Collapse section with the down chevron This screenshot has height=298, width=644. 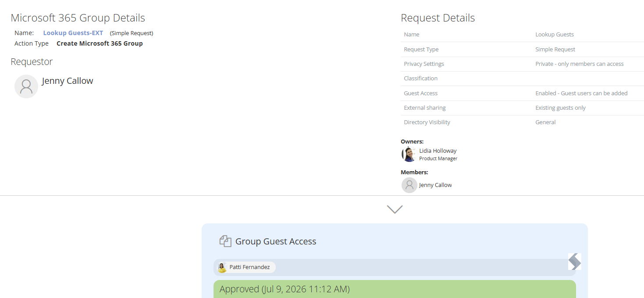[395, 210]
